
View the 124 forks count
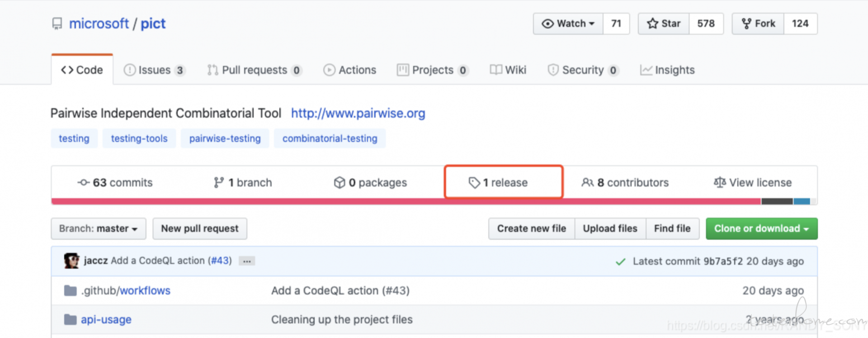[800, 24]
